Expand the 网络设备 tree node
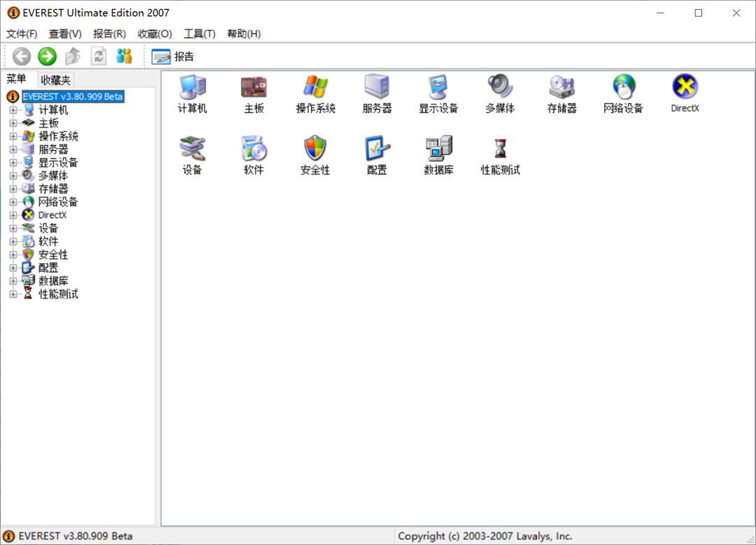 pos(13,202)
